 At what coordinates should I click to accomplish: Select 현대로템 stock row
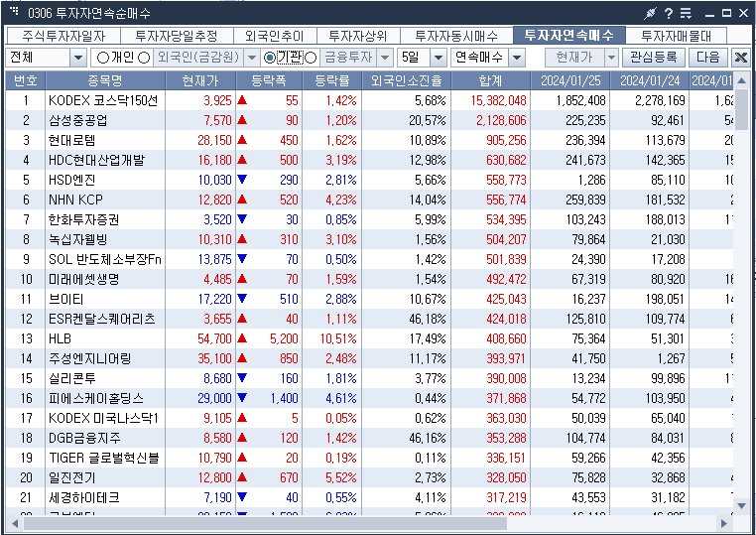tap(369, 140)
